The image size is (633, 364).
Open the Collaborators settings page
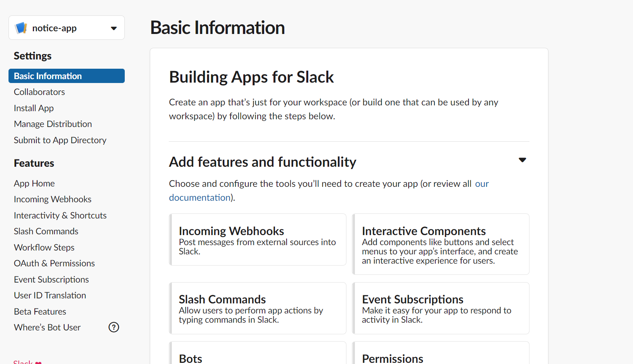tap(39, 92)
